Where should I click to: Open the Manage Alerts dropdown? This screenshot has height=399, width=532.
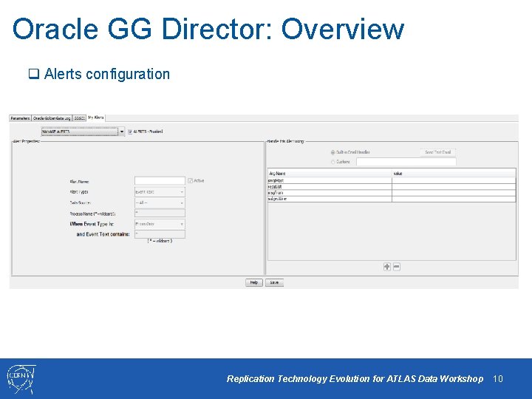tap(83, 132)
